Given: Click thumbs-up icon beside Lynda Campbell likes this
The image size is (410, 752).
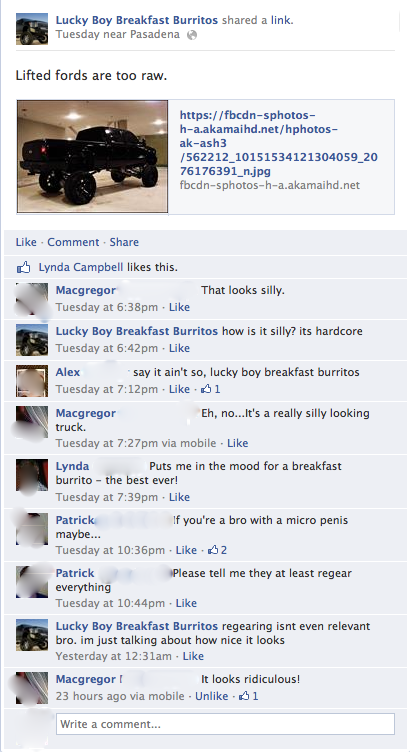Looking at the screenshot, I should point(24,268).
